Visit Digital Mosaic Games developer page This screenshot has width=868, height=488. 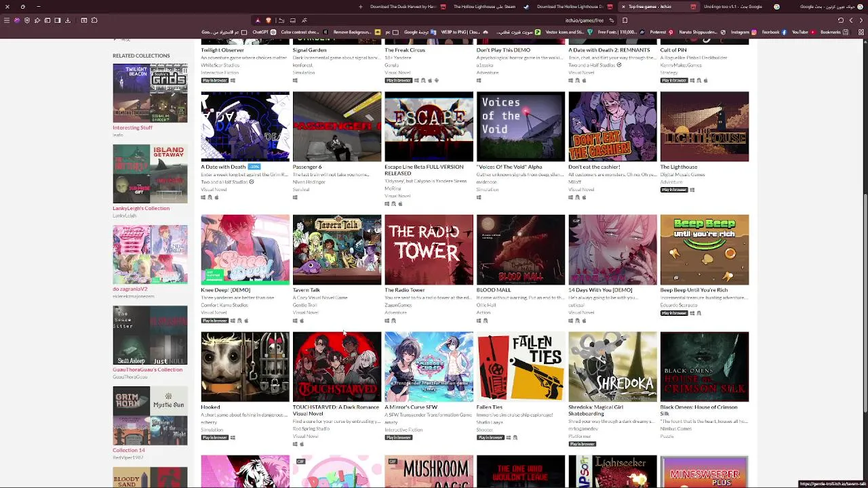click(x=682, y=175)
